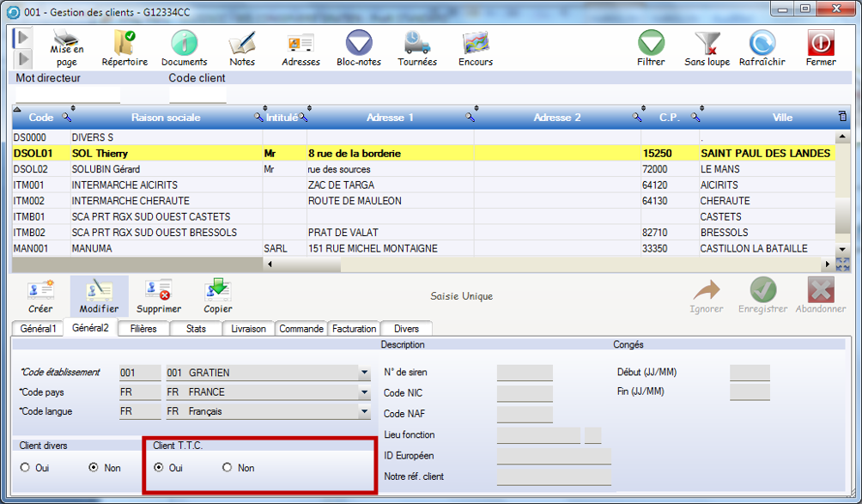Switch to the Livraison tab
The height and width of the screenshot is (504, 862).
[250, 329]
